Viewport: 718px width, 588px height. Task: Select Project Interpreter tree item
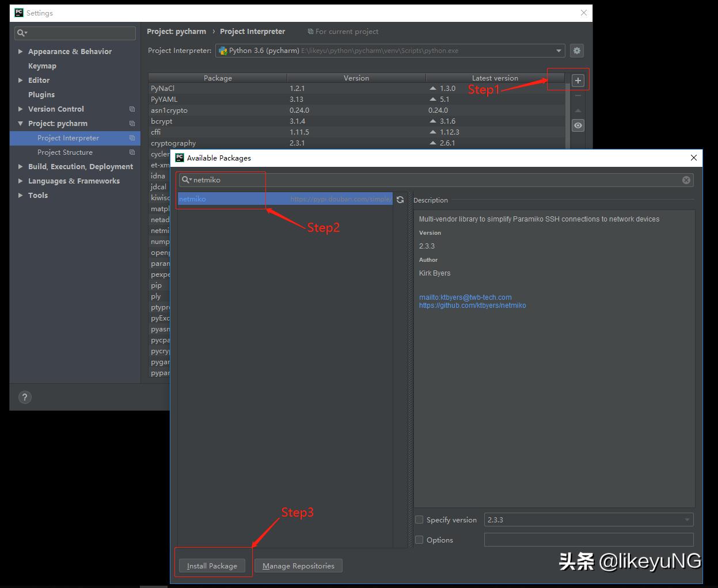point(75,138)
